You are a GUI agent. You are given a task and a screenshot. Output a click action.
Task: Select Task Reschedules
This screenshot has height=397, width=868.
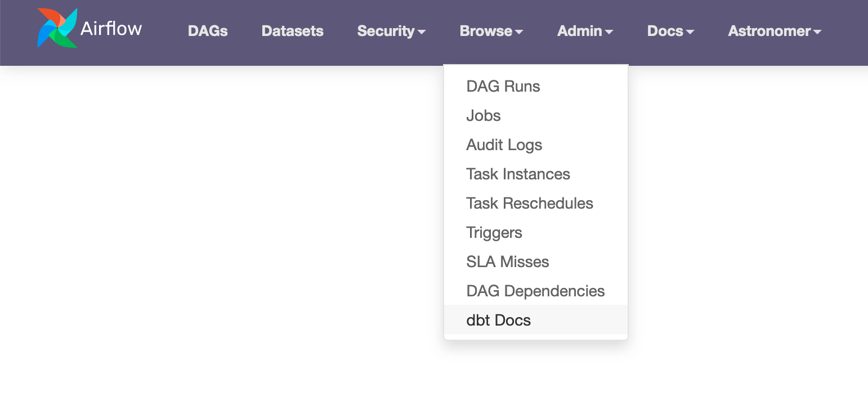(x=530, y=203)
